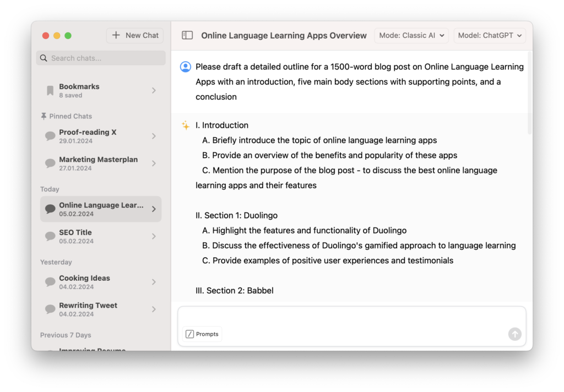Click the Proof-reading X chat bubble icon
The height and width of the screenshot is (392, 564).
pos(50,136)
